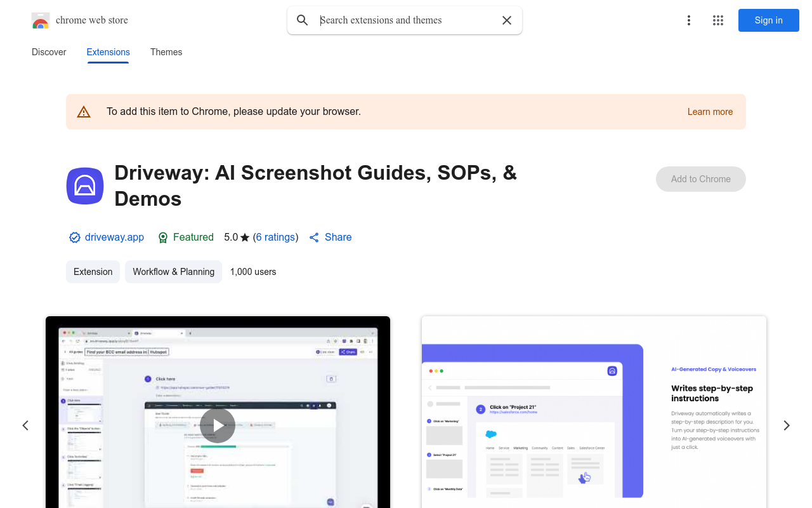Image resolution: width=812 pixels, height=508 pixels.
Task: Visit the driveway.app link
Action: coord(114,237)
